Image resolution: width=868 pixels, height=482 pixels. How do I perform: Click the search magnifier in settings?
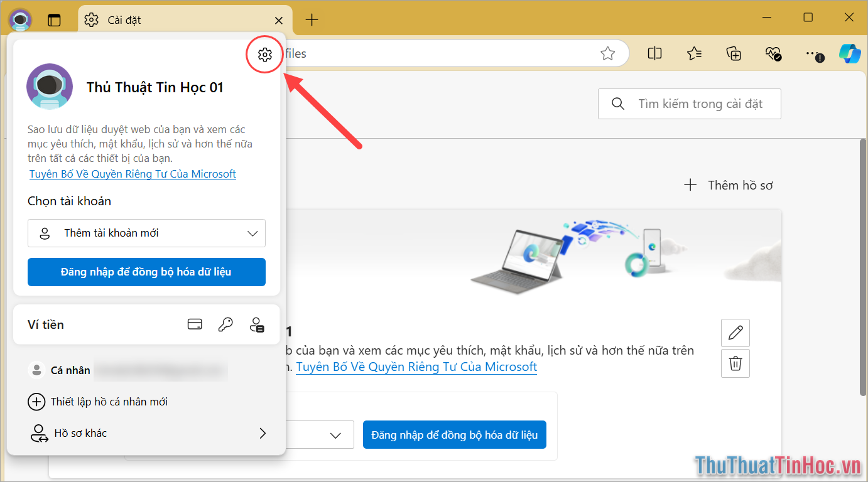[618, 104]
